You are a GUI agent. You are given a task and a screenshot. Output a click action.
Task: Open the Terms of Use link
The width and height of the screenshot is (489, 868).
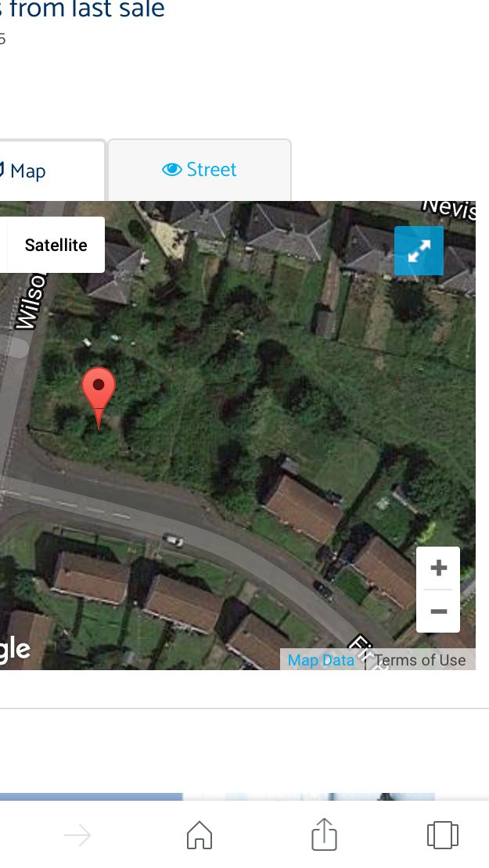tap(420, 660)
